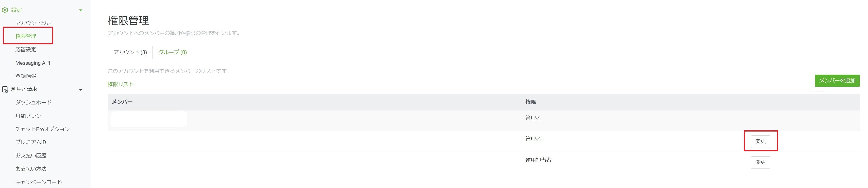Click the 設定 gear icon in sidebar
The image size is (868, 188).
(x=5, y=10)
